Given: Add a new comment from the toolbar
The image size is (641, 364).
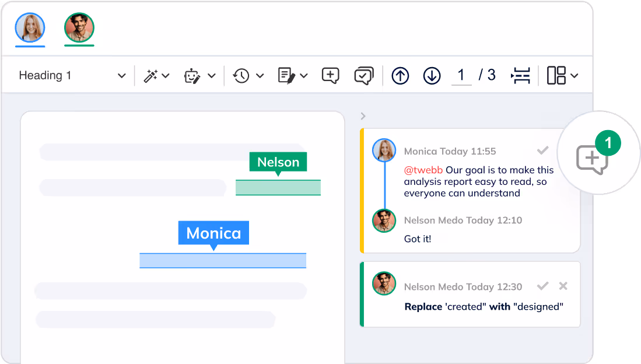Looking at the screenshot, I should click(x=330, y=76).
